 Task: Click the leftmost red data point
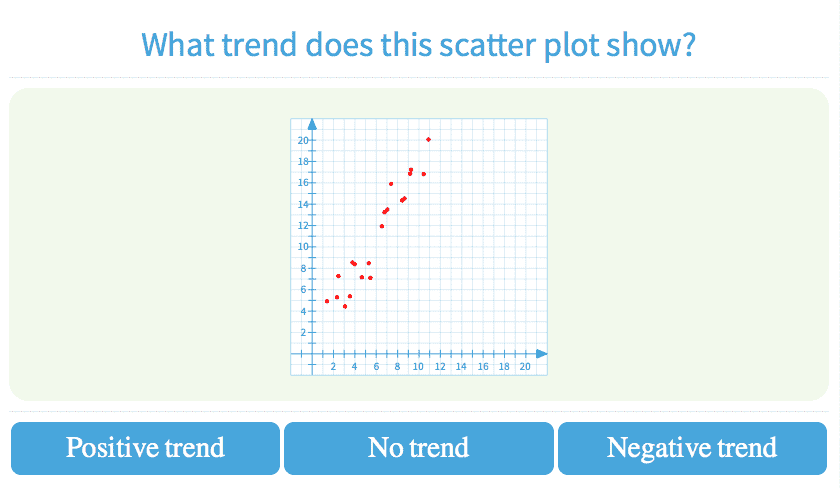click(327, 301)
